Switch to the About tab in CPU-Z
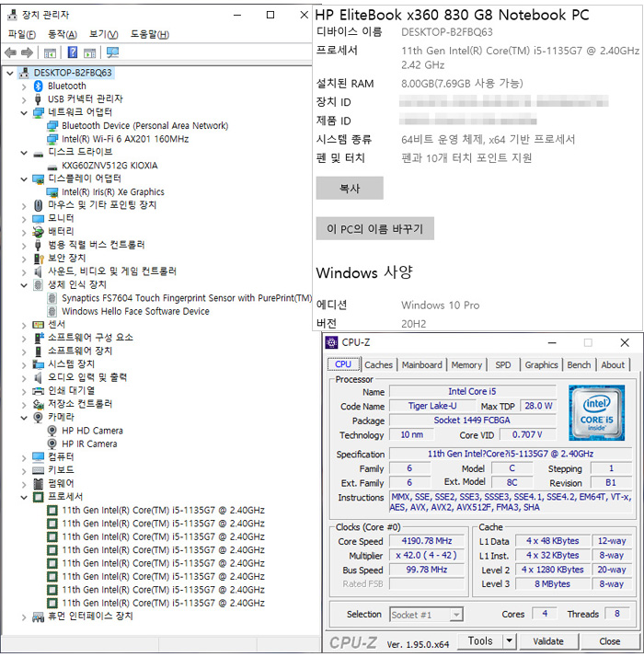Image resolution: width=644 pixels, height=657 pixels. (613, 365)
